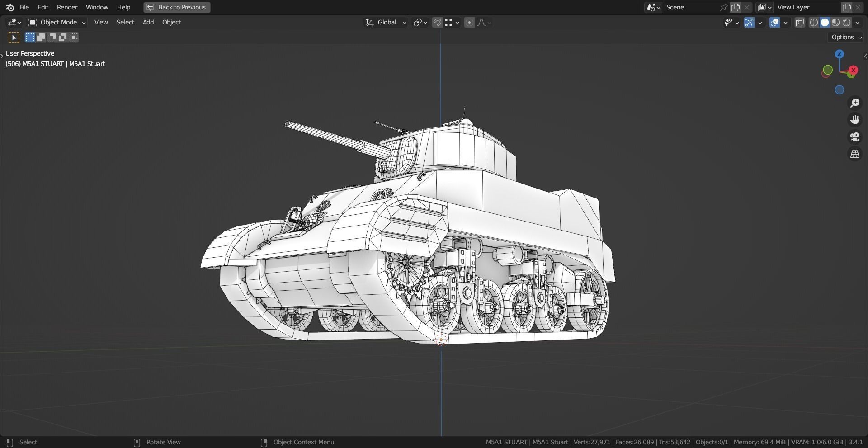Viewport: 868px width, 448px height.
Task: Open the overlays options dropdown arrow
Action: (786, 22)
